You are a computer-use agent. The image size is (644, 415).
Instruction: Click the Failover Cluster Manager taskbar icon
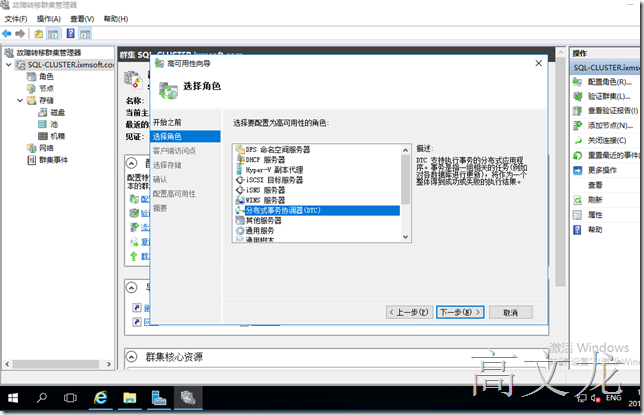[x=188, y=398]
